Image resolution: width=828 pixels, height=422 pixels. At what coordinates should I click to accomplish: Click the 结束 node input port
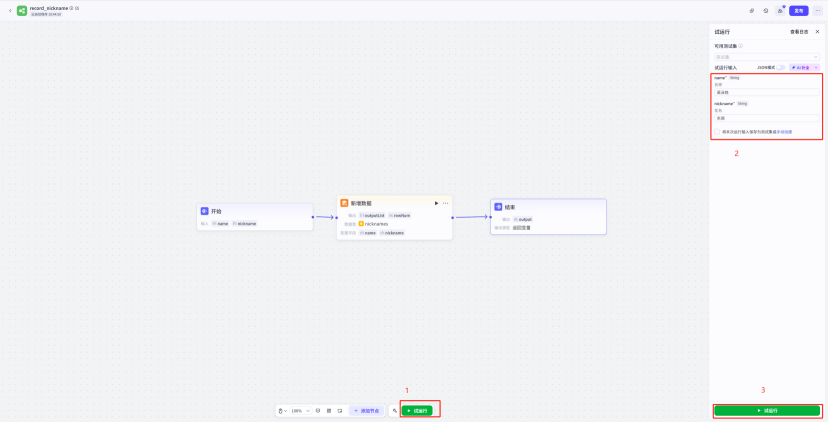tap(491, 217)
